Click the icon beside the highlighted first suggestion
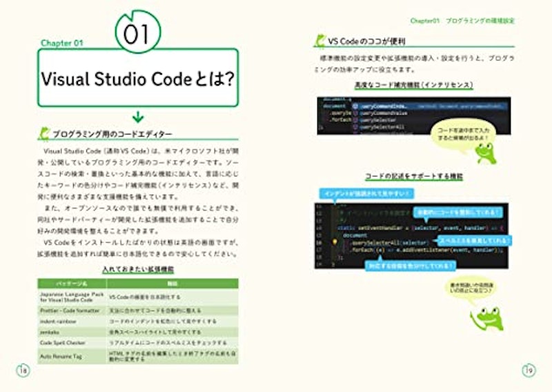Viewport: 552px width, 392px height. pyautogui.click(x=355, y=106)
